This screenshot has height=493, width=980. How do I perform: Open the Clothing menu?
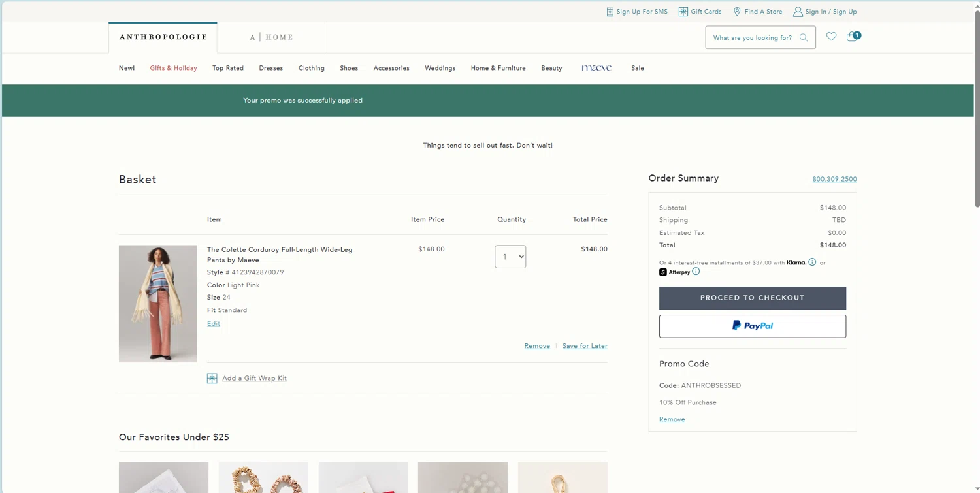(x=312, y=68)
